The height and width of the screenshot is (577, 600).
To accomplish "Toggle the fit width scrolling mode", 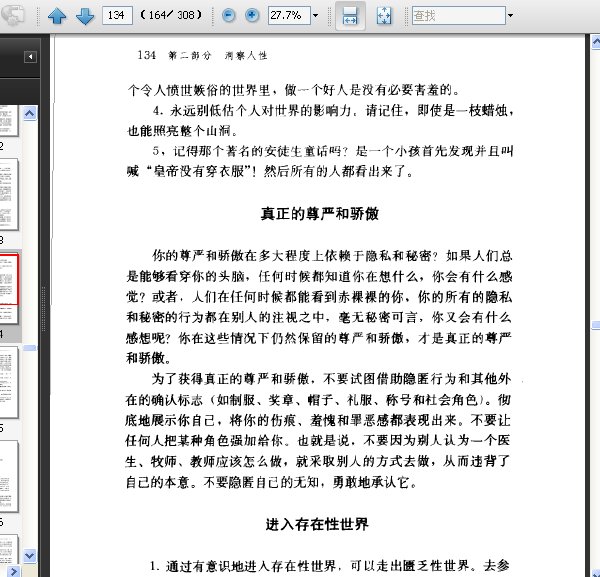I will [x=350, y=15].
